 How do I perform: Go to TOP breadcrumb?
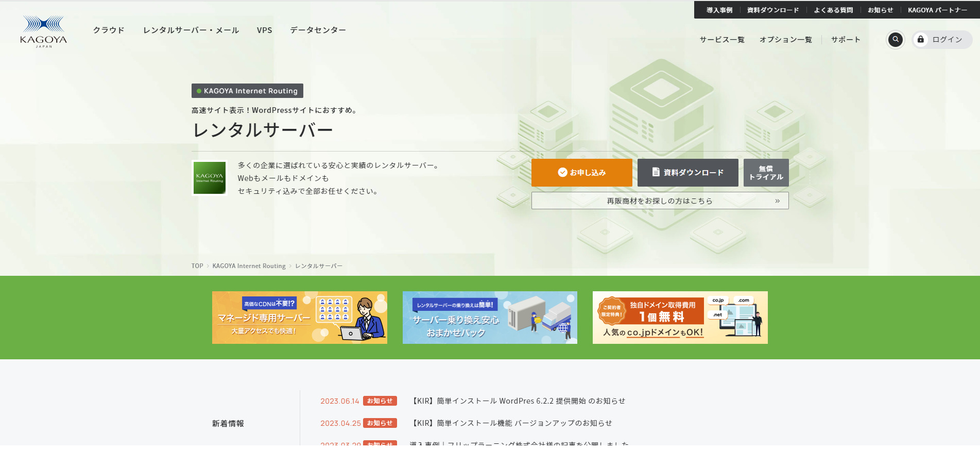pyautogui.click(x=197, y=266)
